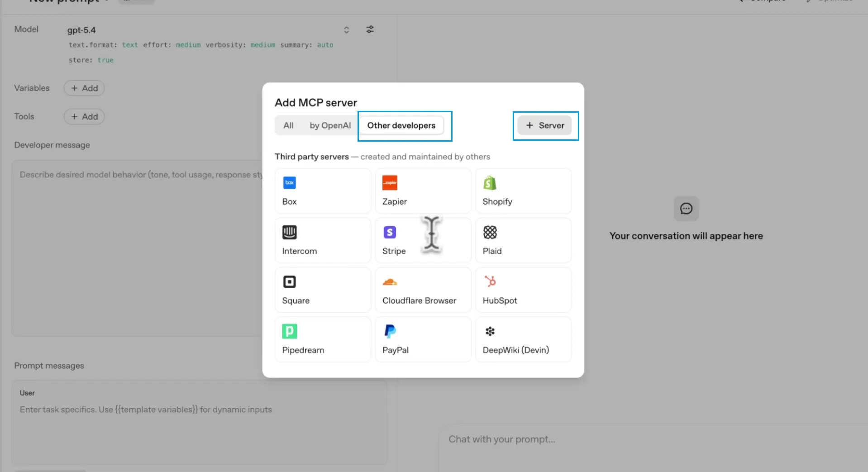
Task: Select the Box server icon
Action: (323, 191)
